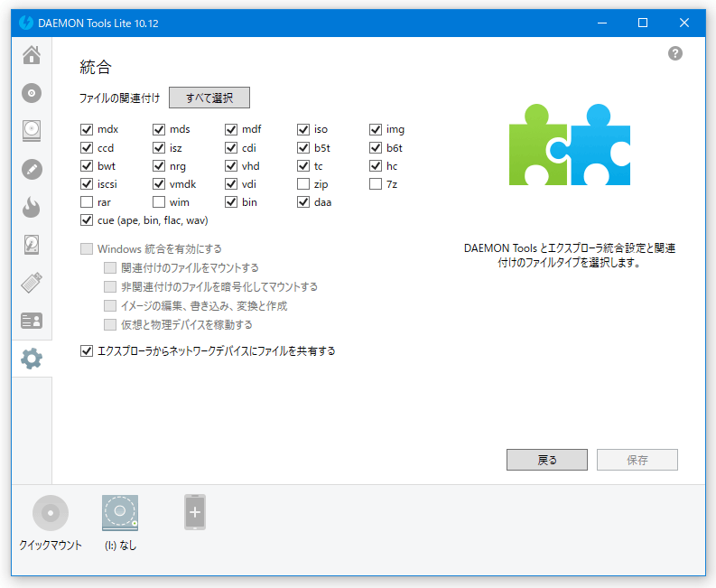Maximize the DAEMON Tools Lite window

(x=643, y=23)
